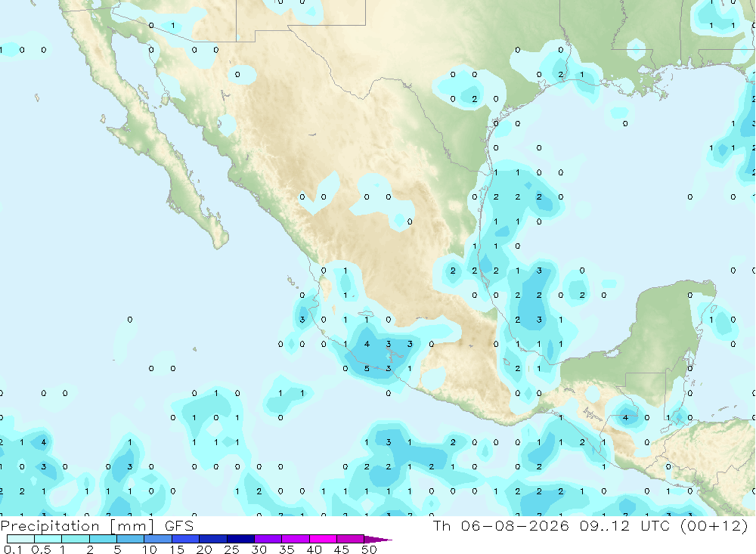Click the "Th" weekday abbreviation
Viewport: 756px width, 554px height.
[x=442, y=525]
